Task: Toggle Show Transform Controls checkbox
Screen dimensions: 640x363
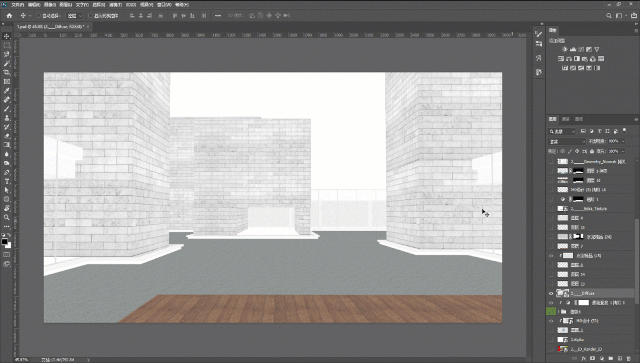Action: (91, 16)
